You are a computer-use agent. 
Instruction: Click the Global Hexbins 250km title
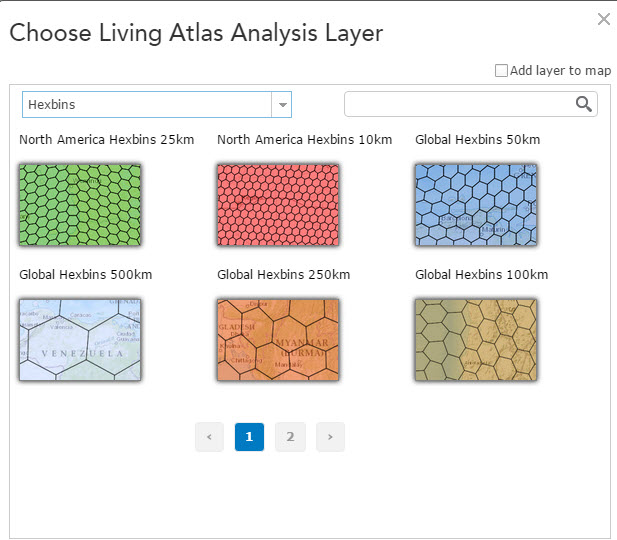(x=283, y=275)
